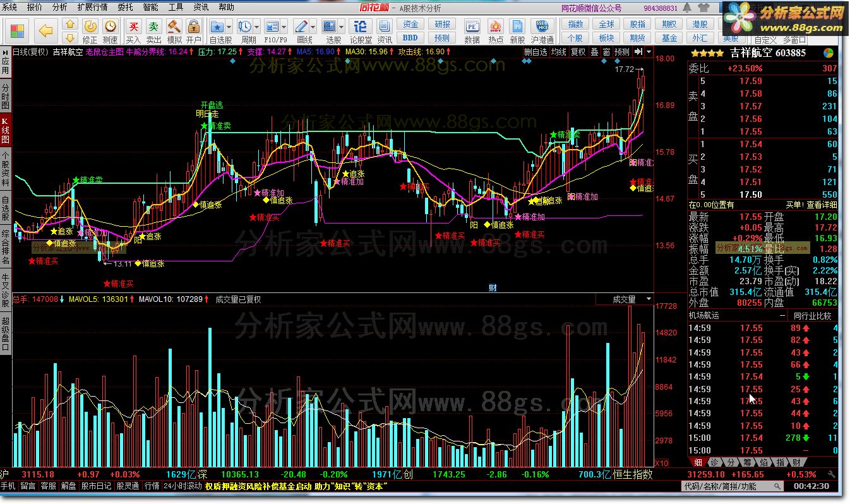Open the 修正 correction tool
The width and height of the screenshot is (850, 504).
[x=90, y=31]
